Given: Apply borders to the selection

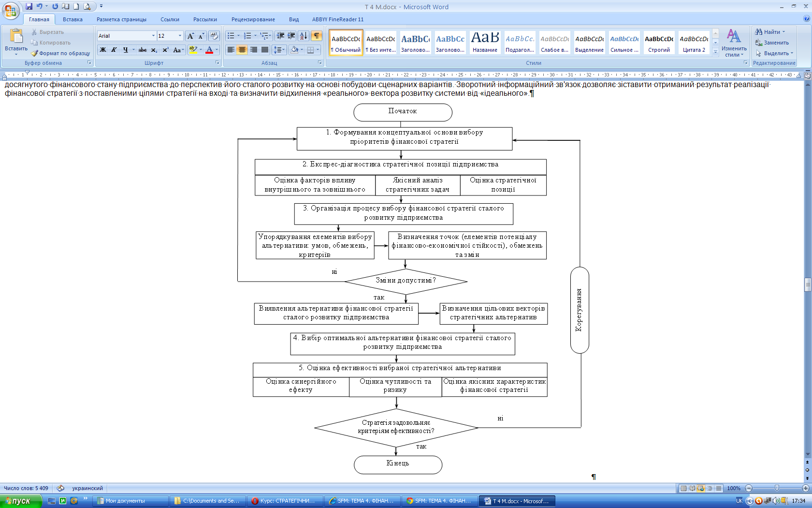Looking at the screenshot, I should point(311,50).
